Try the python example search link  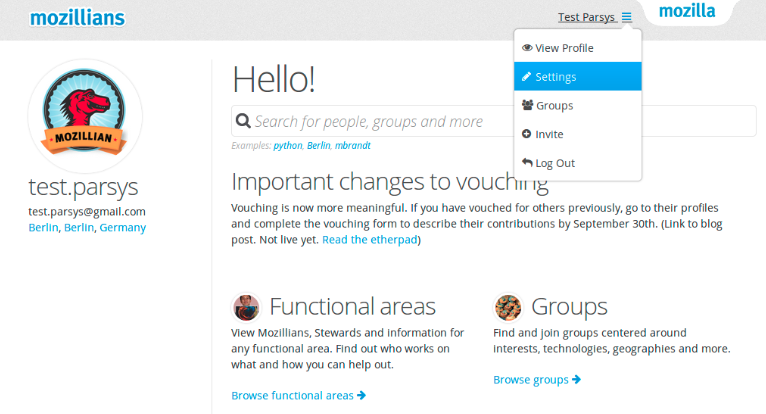click(x=288, y=146)
